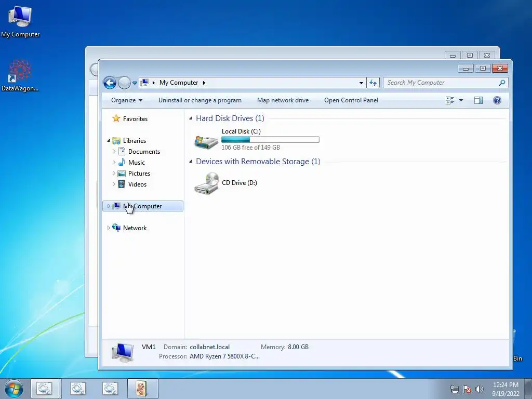Collapse the Libraries tree node
This screenshot has height=399, width=532.
coord(109,140)
